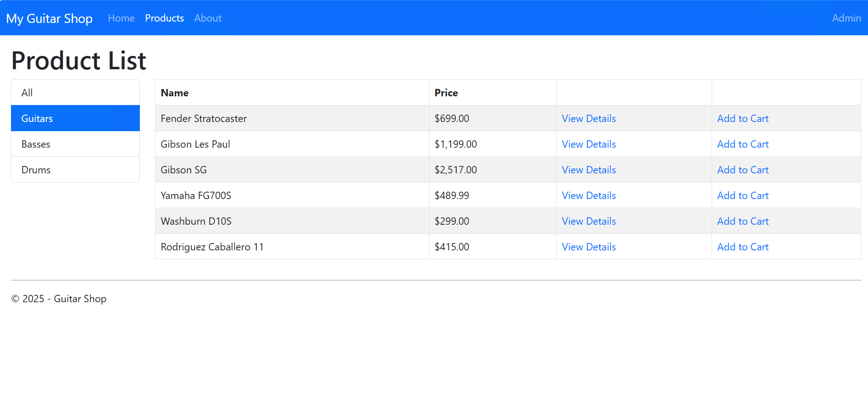Add Washburn D10S to cart
Viewport: 868px width, 393px height.
743,221
